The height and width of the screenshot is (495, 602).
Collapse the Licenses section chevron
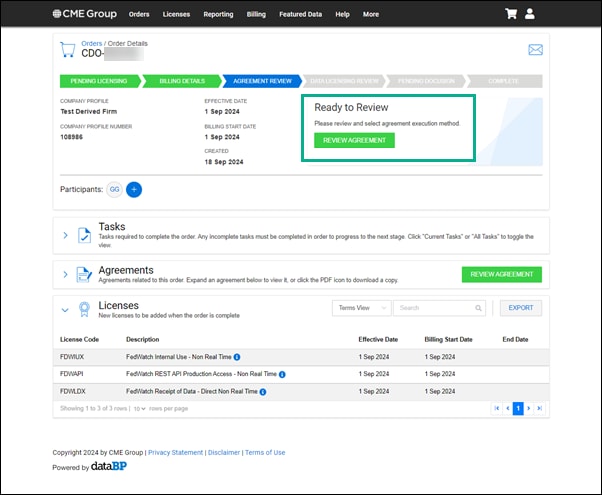[66, 309]
